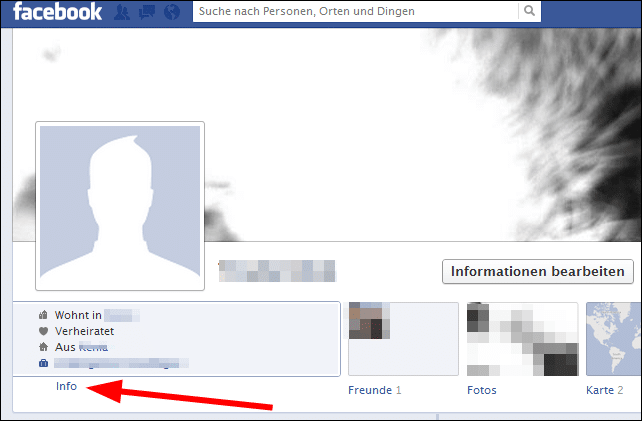This screenshot has width=642, height=421.
Task: Open the Facebook logo home link
Action: (x=57, y=11)
